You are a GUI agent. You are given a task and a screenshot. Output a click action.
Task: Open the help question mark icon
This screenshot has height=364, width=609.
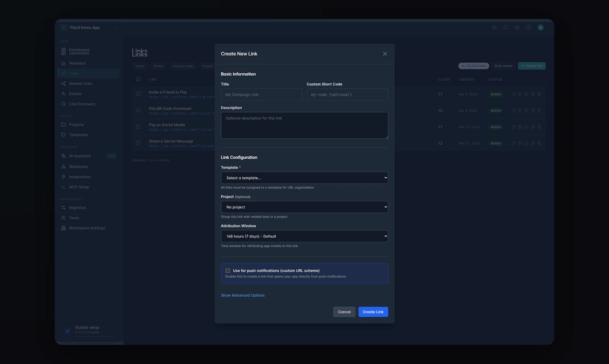coord(528,27)
